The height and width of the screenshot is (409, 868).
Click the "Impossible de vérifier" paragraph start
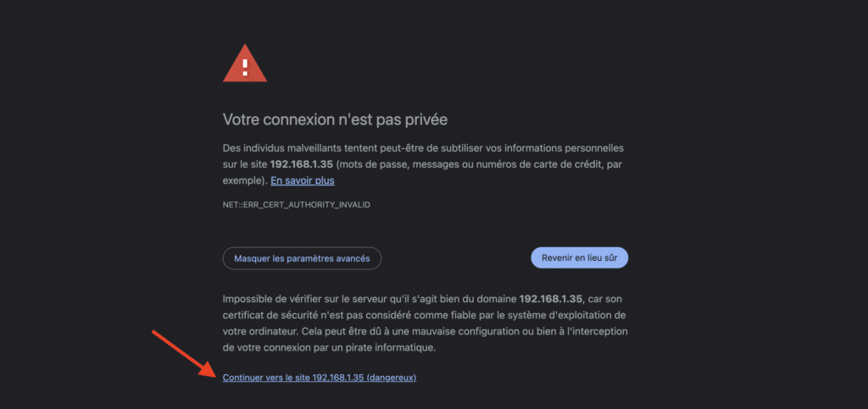267,298
